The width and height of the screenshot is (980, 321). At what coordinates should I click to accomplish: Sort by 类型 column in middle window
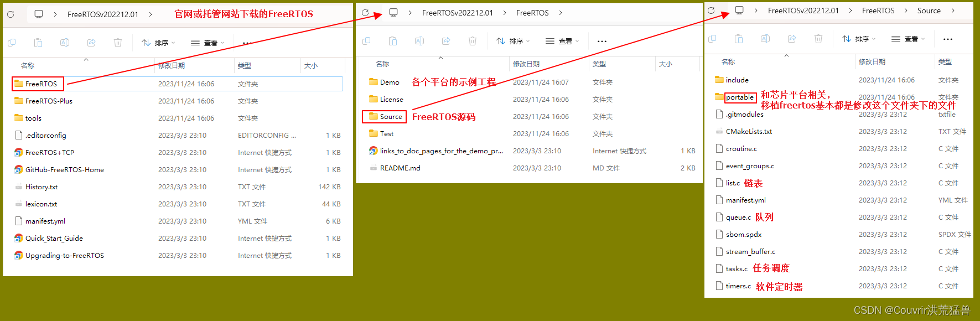click(x=599, y=64)
